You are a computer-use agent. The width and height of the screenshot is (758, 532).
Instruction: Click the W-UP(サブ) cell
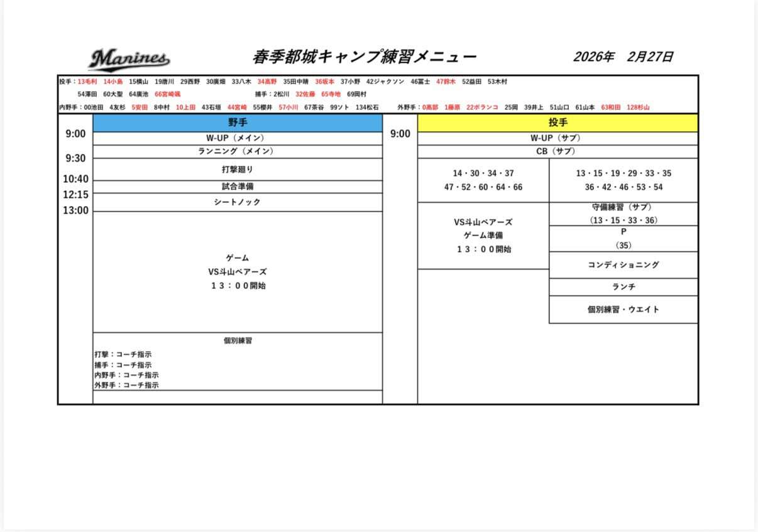coord(558,138)
